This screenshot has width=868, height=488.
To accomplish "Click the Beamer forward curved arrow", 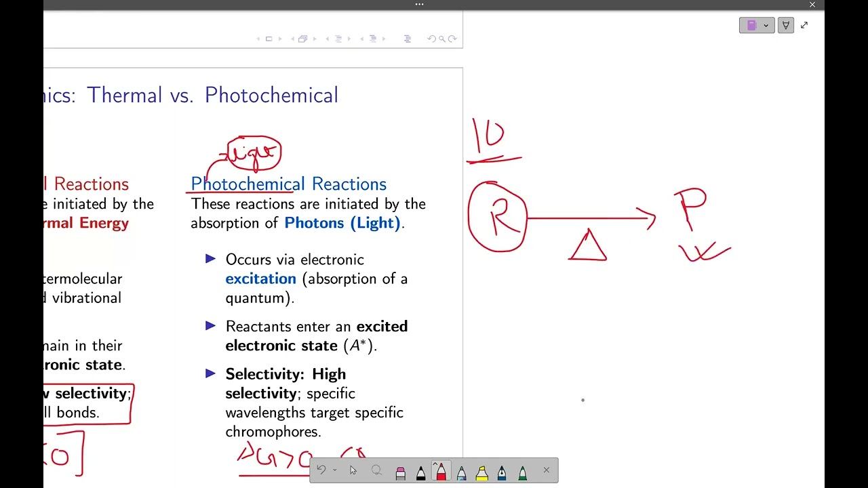I will coord(452,39).
